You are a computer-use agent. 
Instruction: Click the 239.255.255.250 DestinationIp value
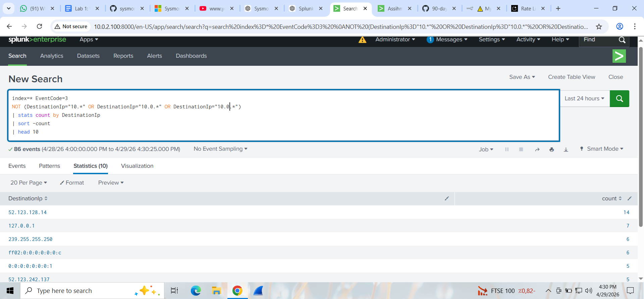(31, 239)
